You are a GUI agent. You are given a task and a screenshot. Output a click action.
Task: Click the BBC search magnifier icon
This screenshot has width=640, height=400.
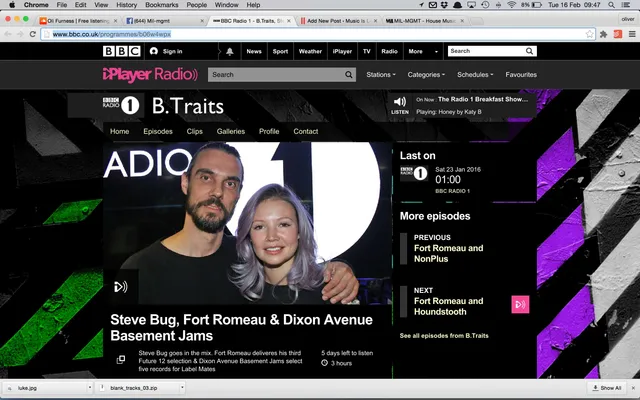(529, 51)
